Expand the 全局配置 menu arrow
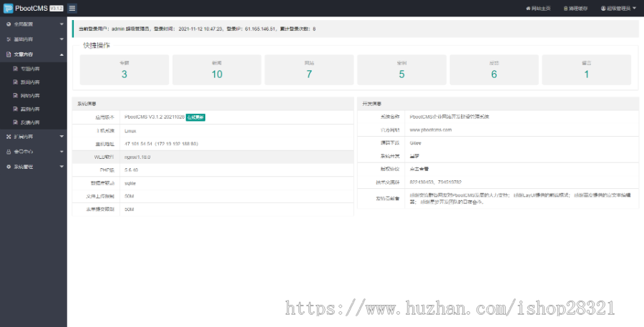The height and width of the screenshot is (327, 644). [62, 24]
